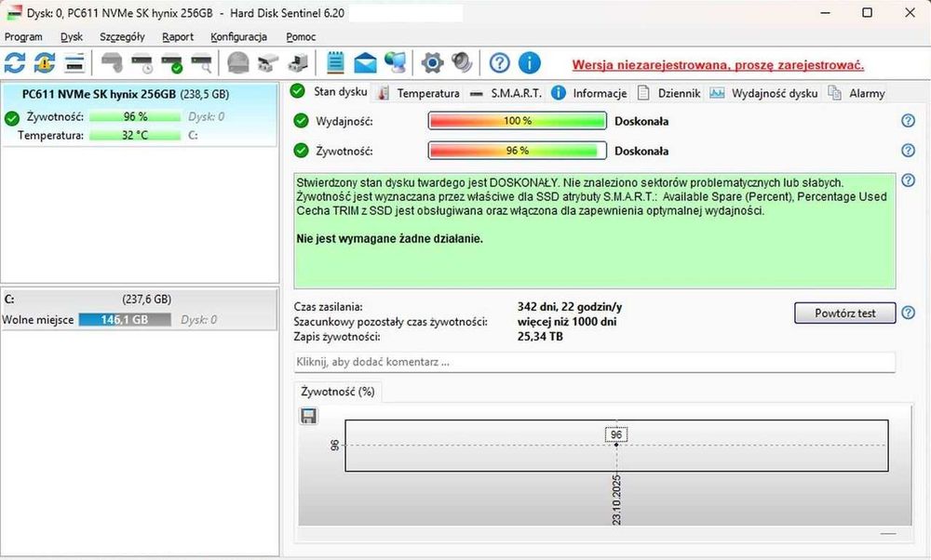Switch to the Wydajność dysku tab

point(763,93)
